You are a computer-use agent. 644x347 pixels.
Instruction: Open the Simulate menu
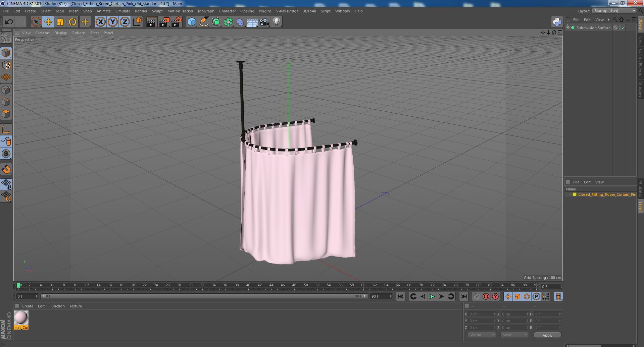click(x=122, y=11)
